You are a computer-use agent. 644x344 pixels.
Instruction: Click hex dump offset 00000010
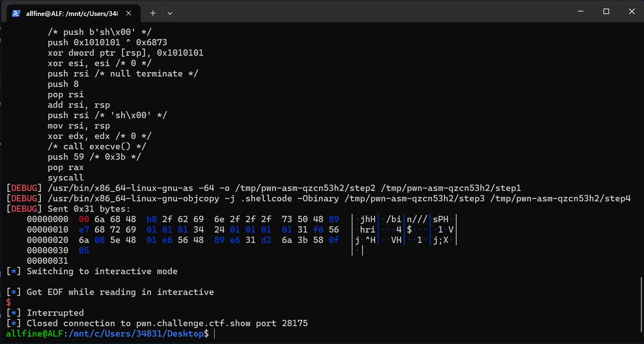pos(48,230)
